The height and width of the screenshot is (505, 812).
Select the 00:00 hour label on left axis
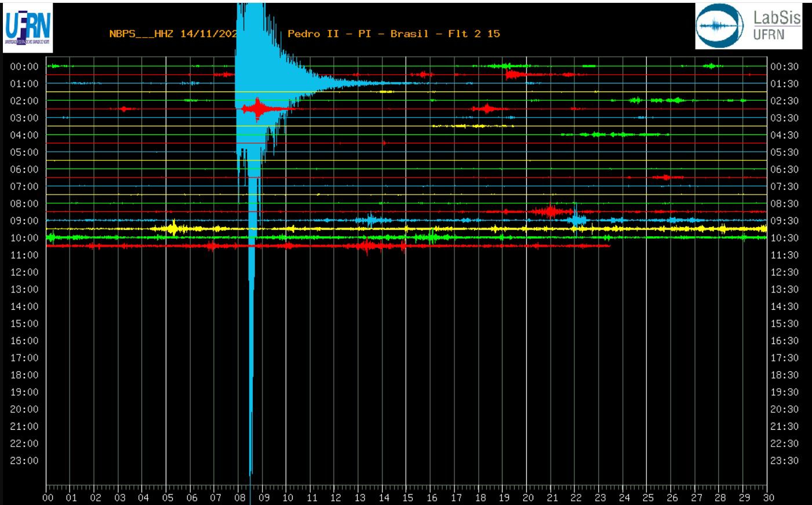tap(24, 67)
